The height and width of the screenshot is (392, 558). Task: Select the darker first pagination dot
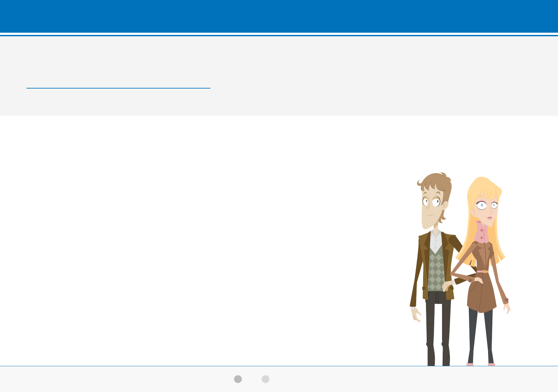point(238,379)
